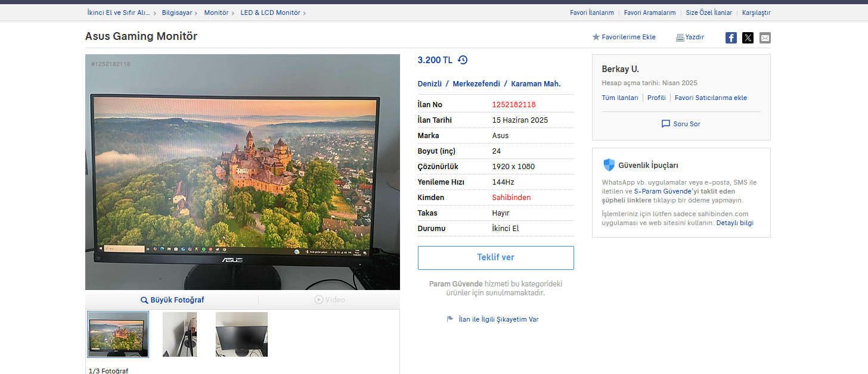Open Size Özel İlanlar menu item

pos(709,13)
